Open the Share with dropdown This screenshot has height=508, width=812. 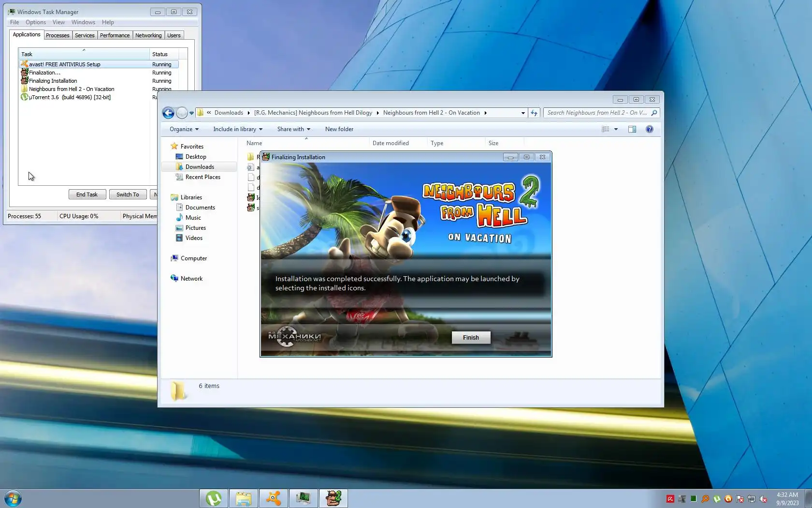(x=294, y=129)
